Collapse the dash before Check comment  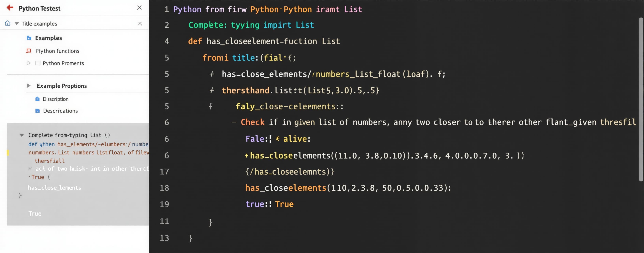(234, 122)
